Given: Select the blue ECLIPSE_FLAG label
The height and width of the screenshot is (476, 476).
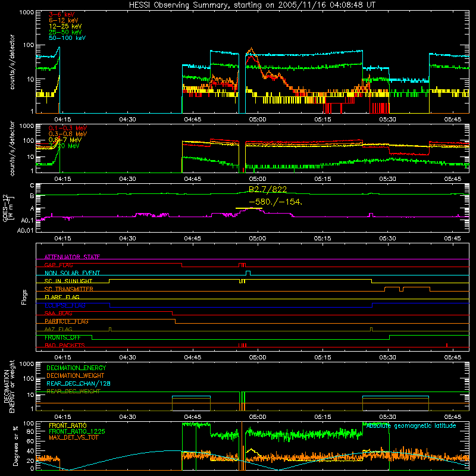Looking at the screenshot, I should (x=65, y=305).
